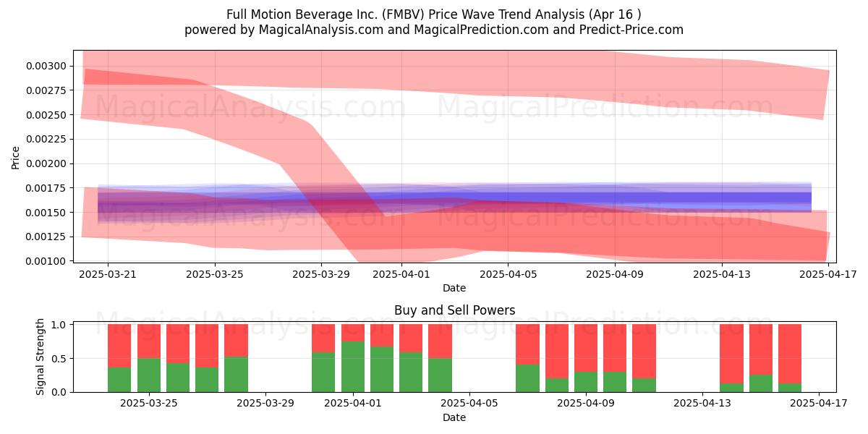Click the 2025-04-17 tick under Buy and Sell bars
Viewport: 868px width, 434px height.
point(819,404)
